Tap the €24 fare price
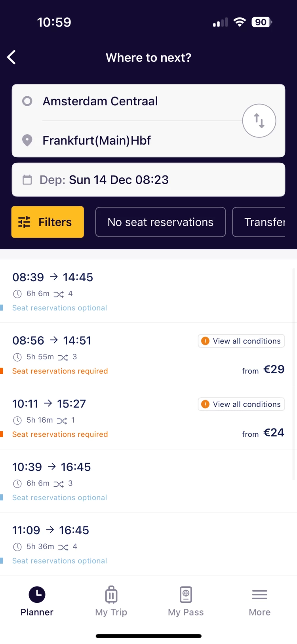The image size is (297, 644). (274, 433)
